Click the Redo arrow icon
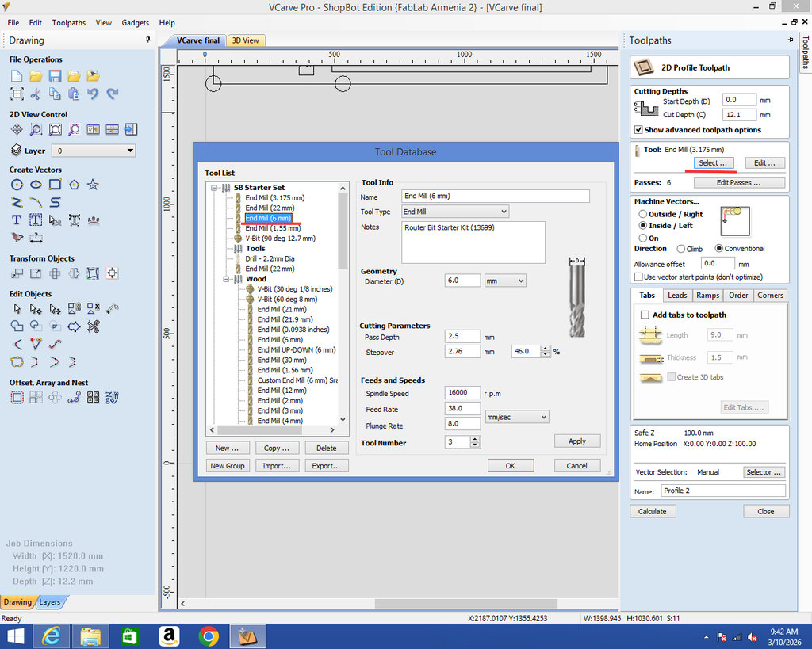Image resolution: width=812 pixels, height=649 pixels. pos(112,94)
